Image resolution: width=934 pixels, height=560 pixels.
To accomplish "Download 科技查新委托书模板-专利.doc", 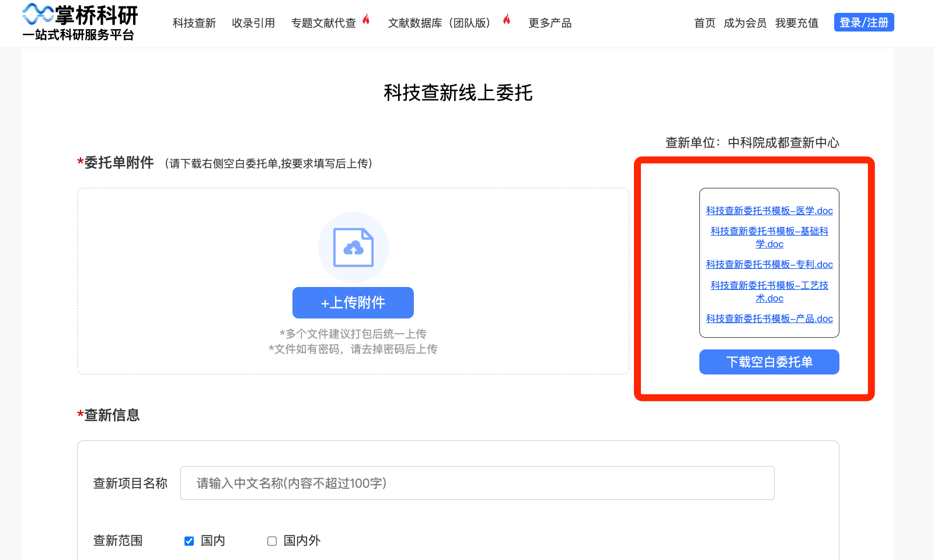I will point(769,264).
